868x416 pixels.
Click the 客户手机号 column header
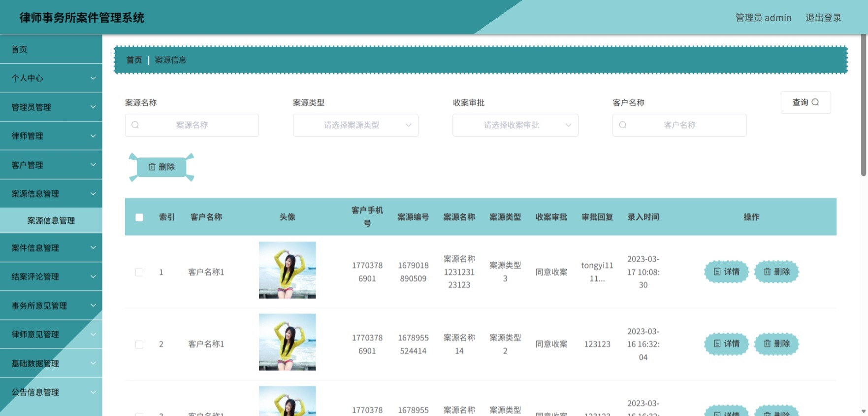[367, 217]
